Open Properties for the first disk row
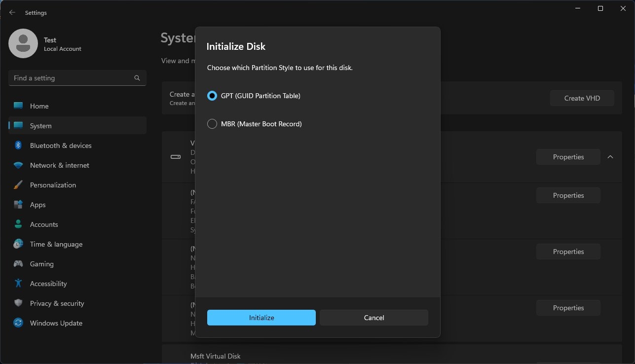The height and width of the screenshot is (364, 635). (x=568, y=157)
